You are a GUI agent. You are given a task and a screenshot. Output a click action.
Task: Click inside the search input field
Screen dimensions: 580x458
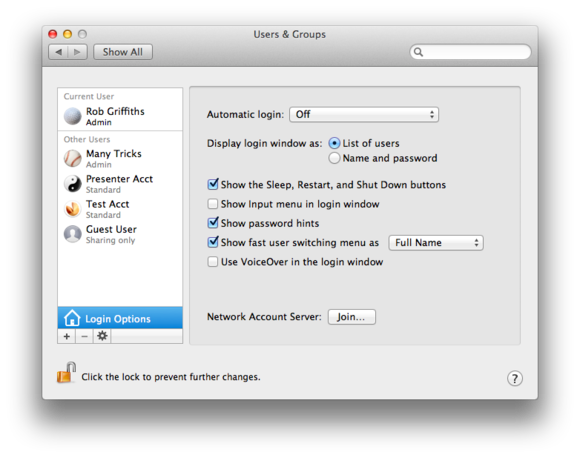coord(475,52)
